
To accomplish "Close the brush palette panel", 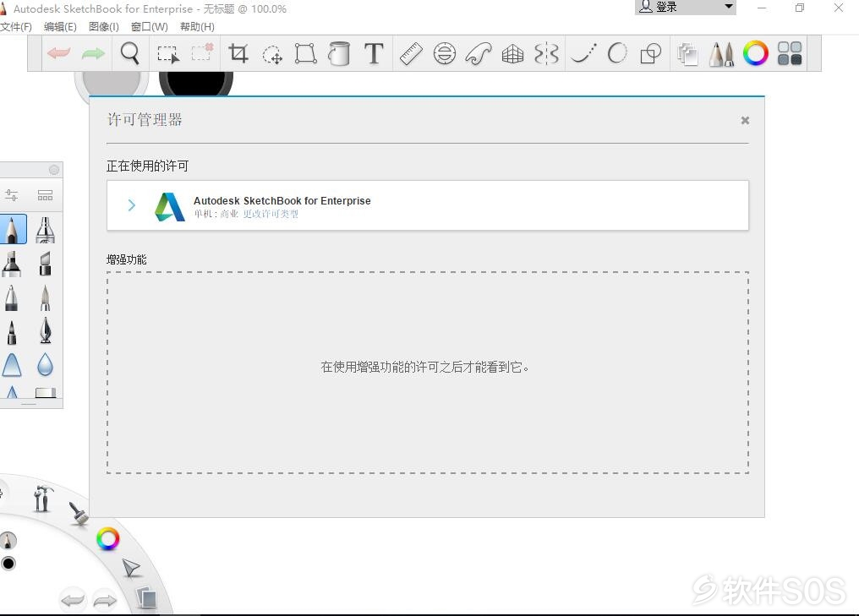I will click(54, 170).
